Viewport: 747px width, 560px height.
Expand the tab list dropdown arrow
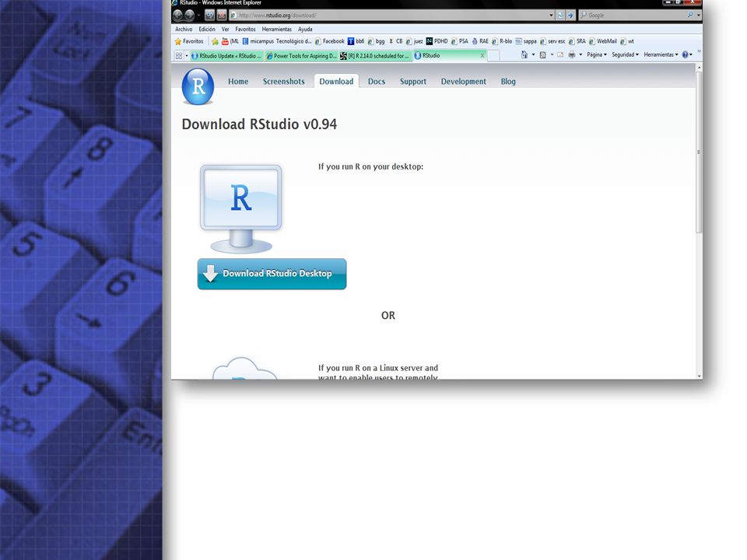(186, 56)
